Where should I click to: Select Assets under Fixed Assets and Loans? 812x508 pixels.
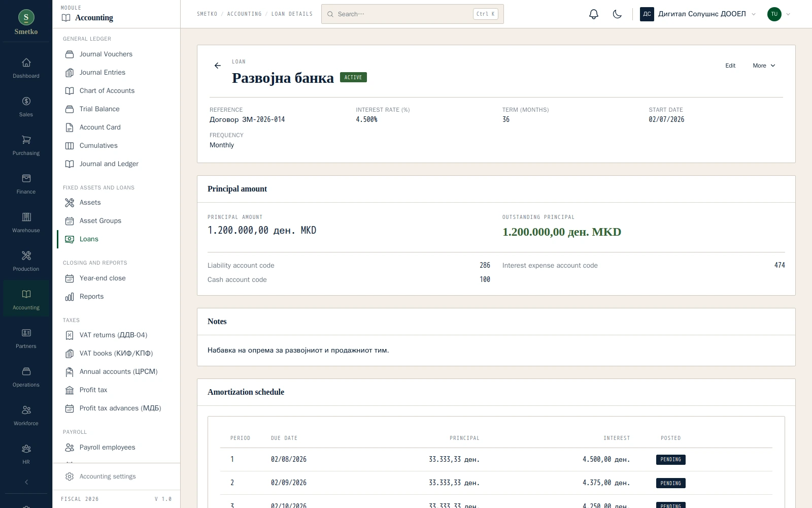(117, 203)
